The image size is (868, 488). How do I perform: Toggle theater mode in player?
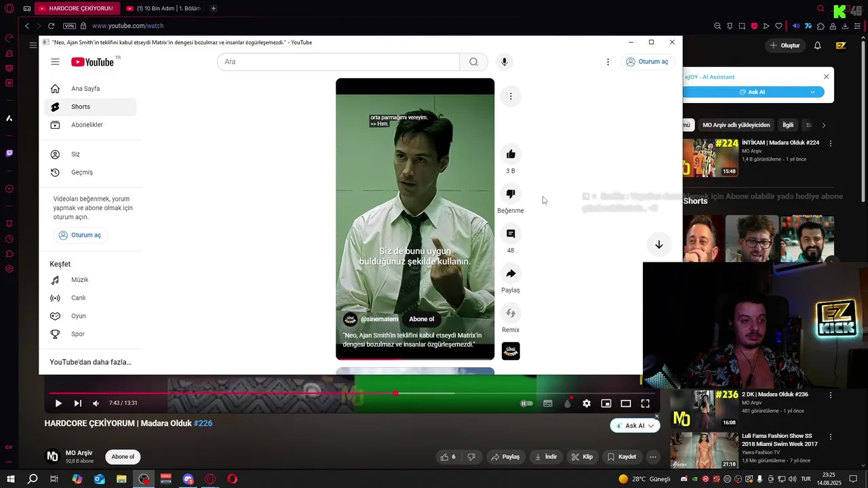point(626,403)
